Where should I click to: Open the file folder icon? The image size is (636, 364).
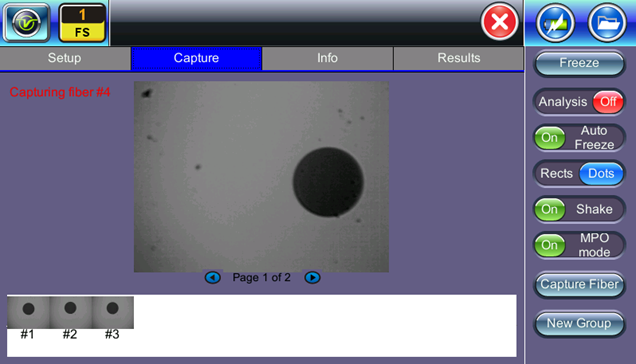(x=607, y=23)
